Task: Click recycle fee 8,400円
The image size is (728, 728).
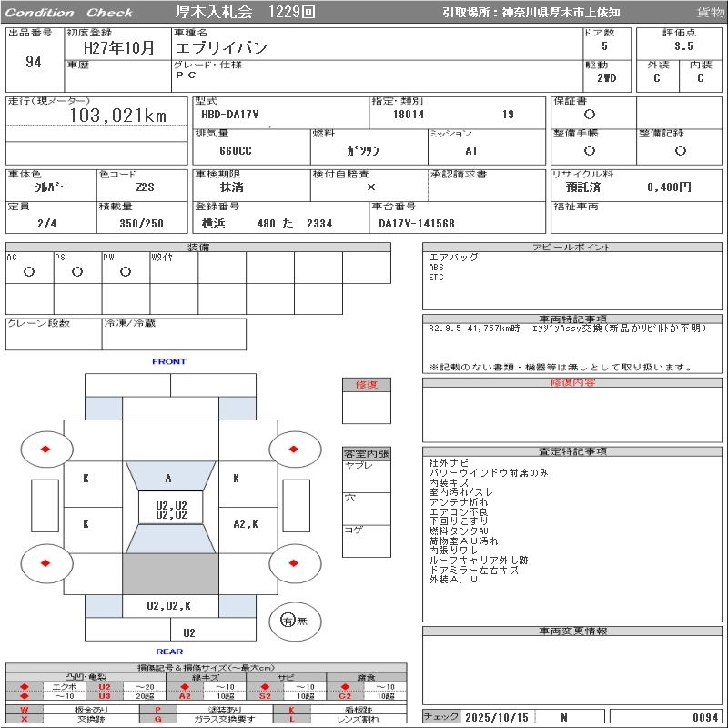Action: 669,187
